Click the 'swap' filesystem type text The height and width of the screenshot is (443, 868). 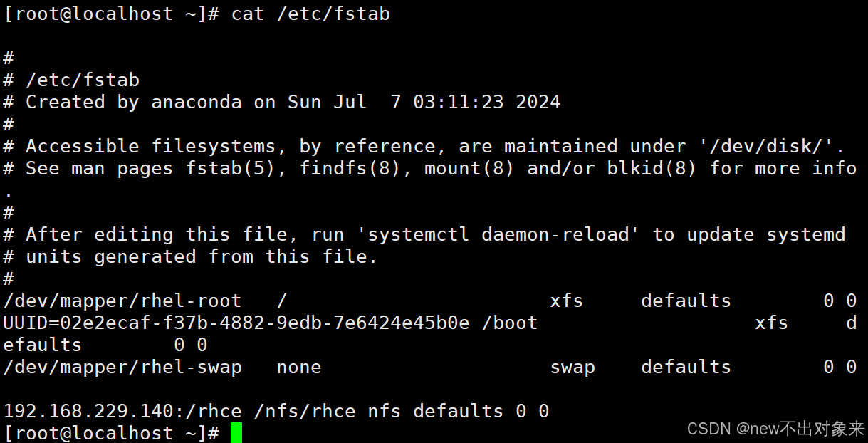click(x=572, y=367)
